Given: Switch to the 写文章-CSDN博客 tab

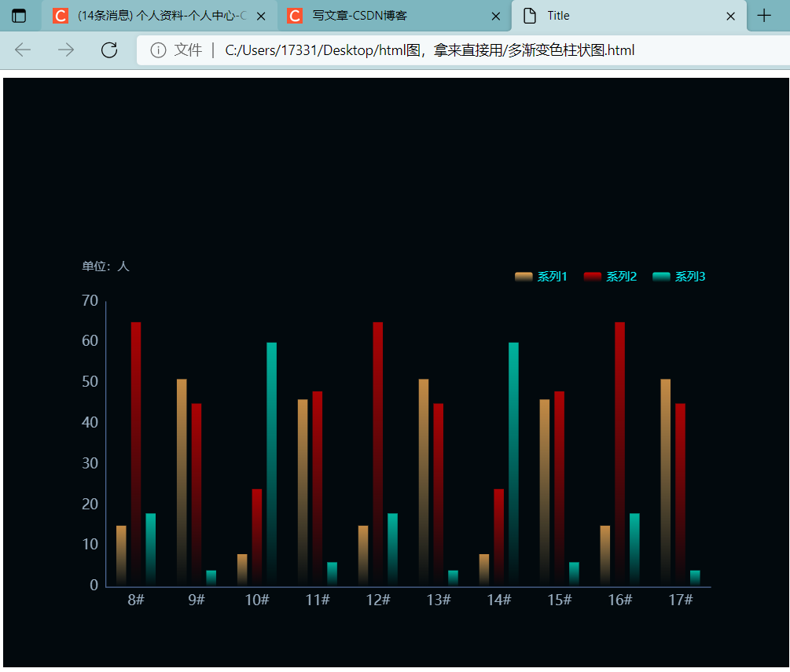Looking at the screenshot, I should pyautogui.click(x=395, y=17).
